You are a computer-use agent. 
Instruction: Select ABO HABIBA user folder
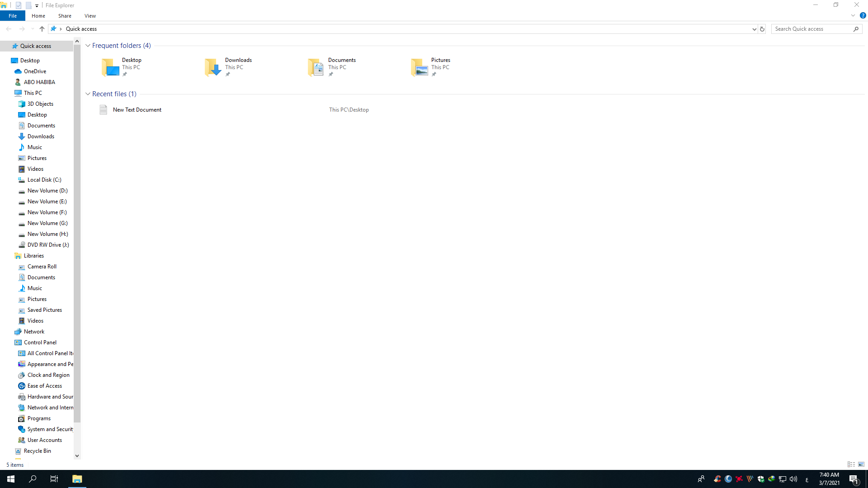[x=39, y=82]
